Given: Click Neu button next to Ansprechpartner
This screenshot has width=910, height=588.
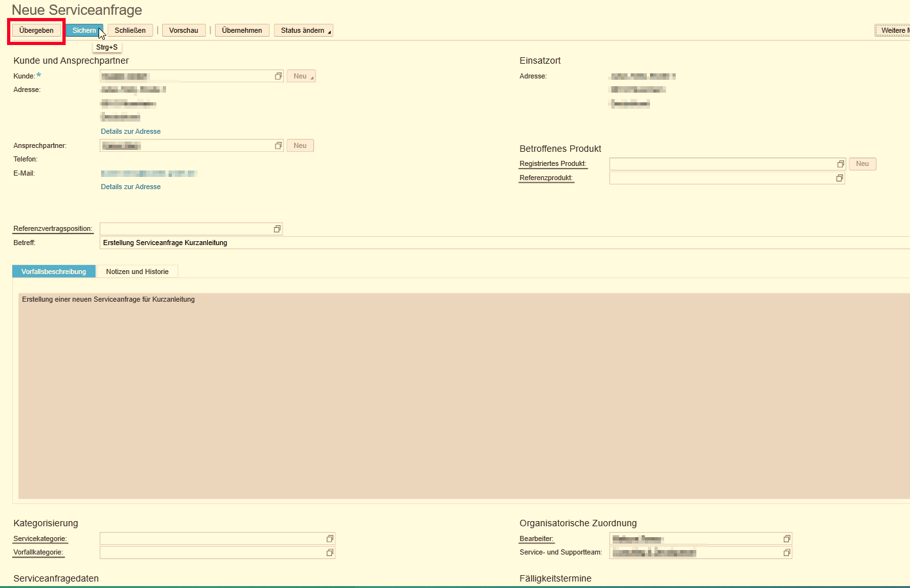Looking at the screenshot, I should click(x=300, y=145).
